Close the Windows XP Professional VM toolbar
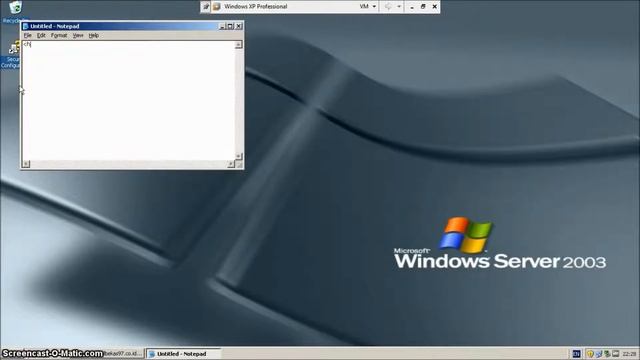This screenshot has height=360, width=640. 435,7
